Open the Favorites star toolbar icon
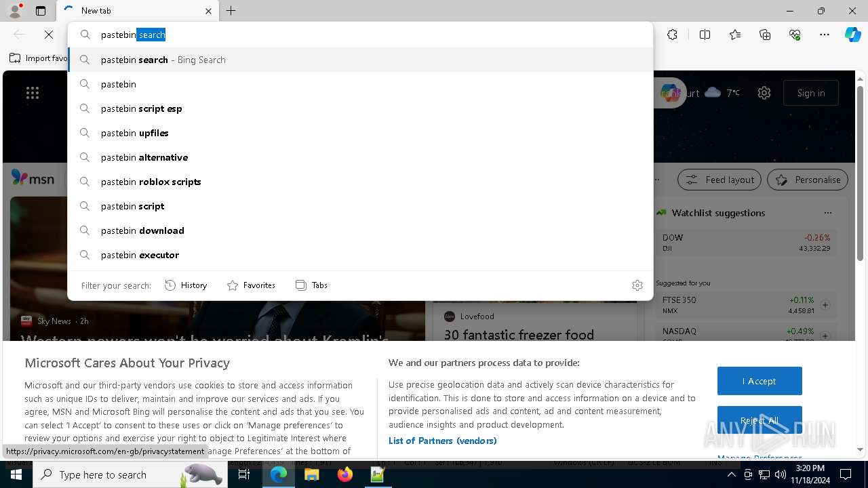The height and width of the screenshot is (488, 868). click(735, 35)
